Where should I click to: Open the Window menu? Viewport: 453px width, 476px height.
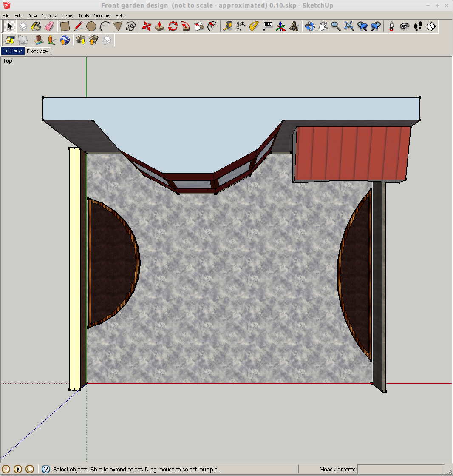coord(102,16)
